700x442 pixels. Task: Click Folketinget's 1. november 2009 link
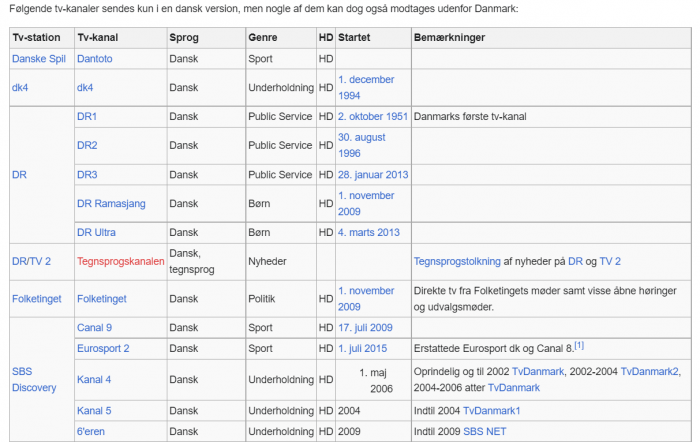click(366, 299)
